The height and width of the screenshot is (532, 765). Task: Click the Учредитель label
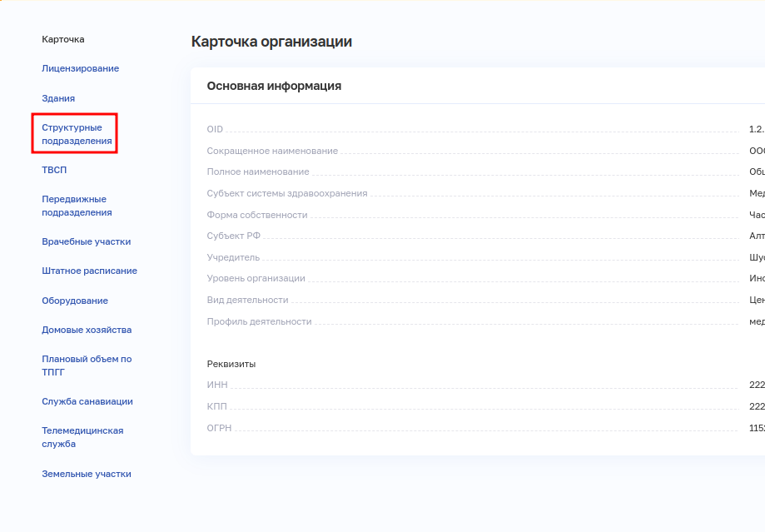[233, 258]
